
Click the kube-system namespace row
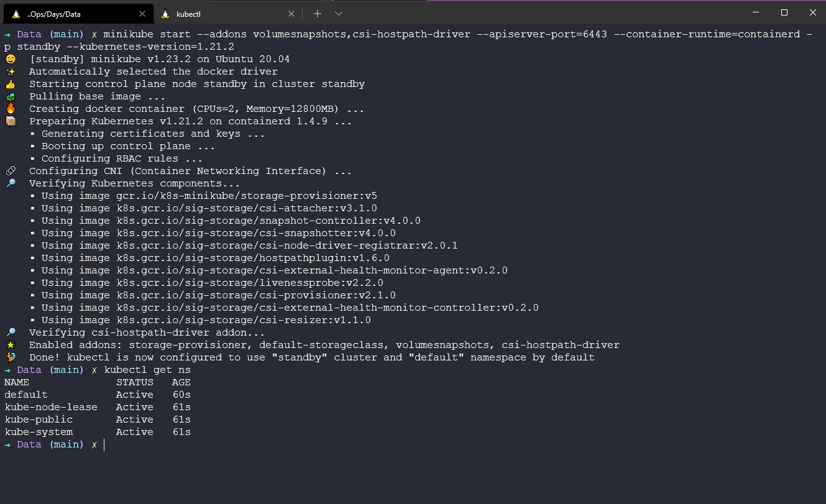click(x=39, y=432)
